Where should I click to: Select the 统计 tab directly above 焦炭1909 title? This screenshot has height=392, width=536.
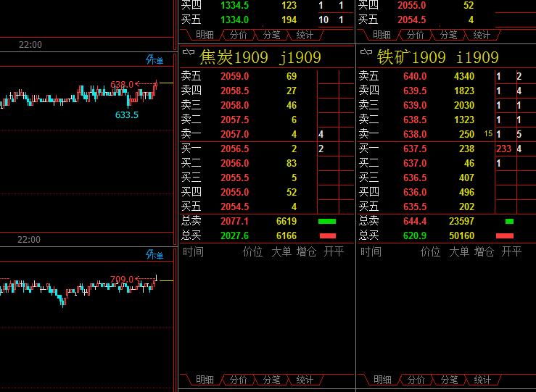tap(305, 35)
